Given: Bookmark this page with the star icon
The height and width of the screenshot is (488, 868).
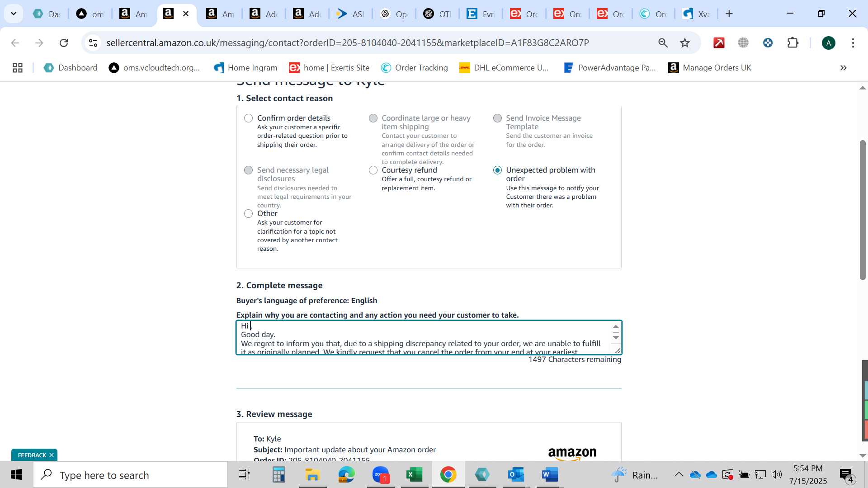Looking at the screenshot, I should (685, 43).
